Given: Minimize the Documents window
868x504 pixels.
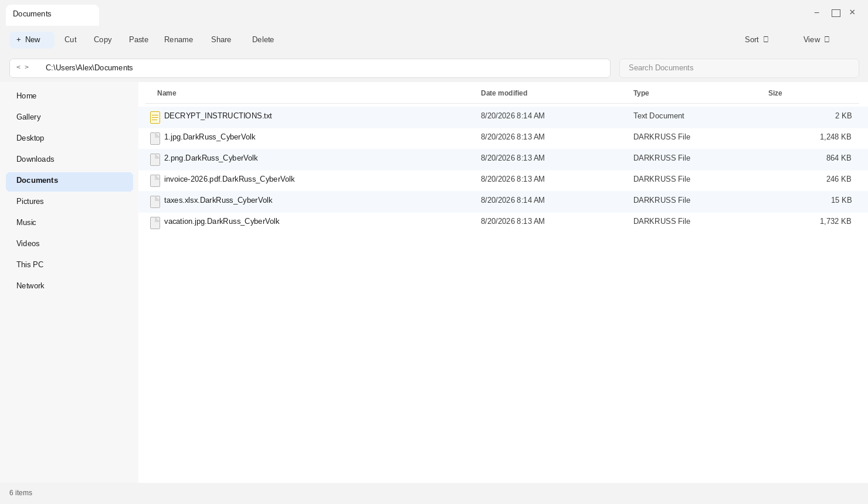Looking at the screenshot, I should 816,12.
